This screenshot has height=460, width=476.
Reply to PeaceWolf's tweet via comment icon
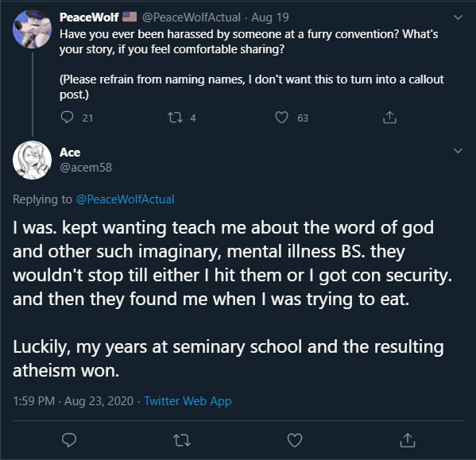point(67,118)
